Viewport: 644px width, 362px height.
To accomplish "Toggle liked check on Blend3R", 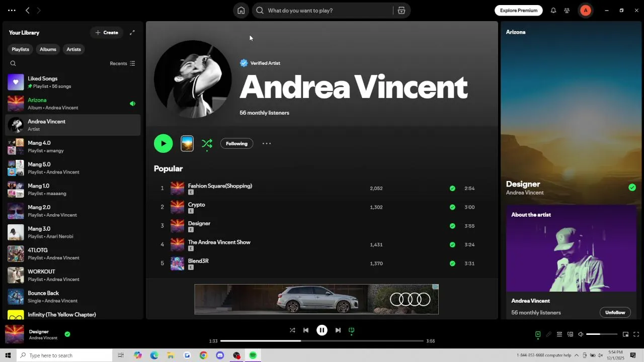I will [x=452, y=263].
